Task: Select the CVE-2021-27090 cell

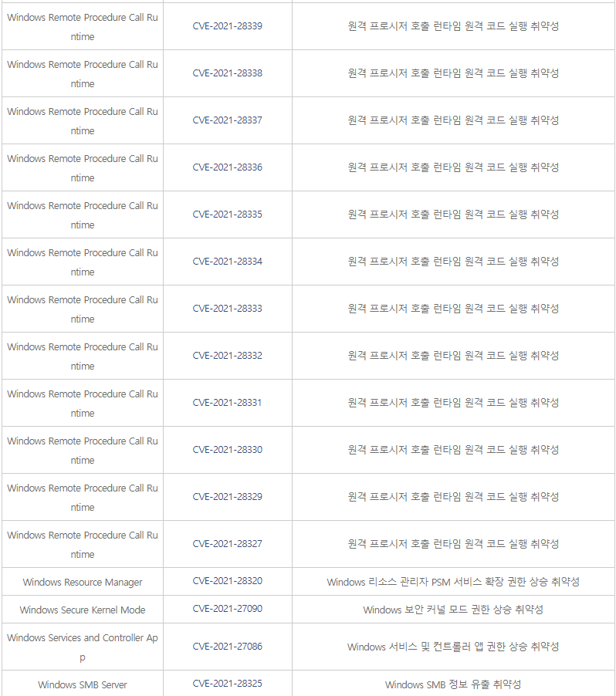Action: tap(227, 609)
